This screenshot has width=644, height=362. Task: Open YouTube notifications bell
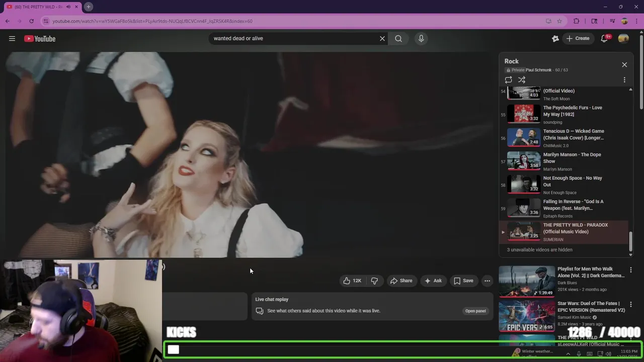(x=605, y=38)
